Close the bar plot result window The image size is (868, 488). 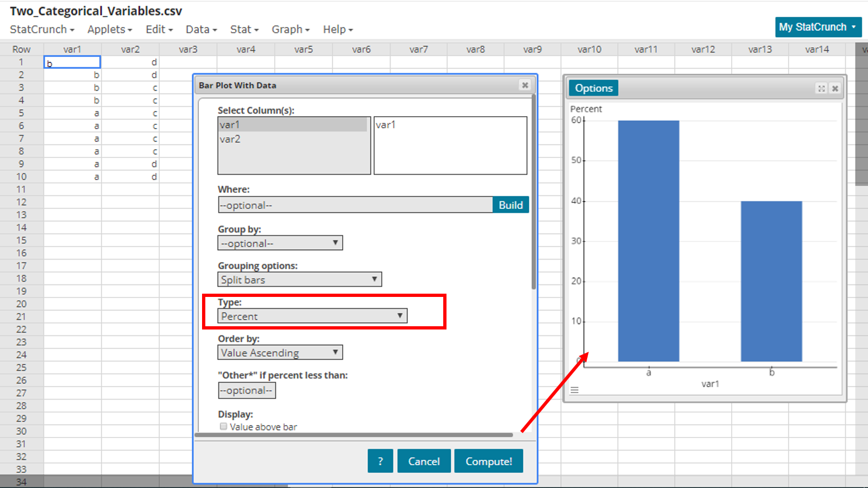pyautogui.click(x=835, y=88)
